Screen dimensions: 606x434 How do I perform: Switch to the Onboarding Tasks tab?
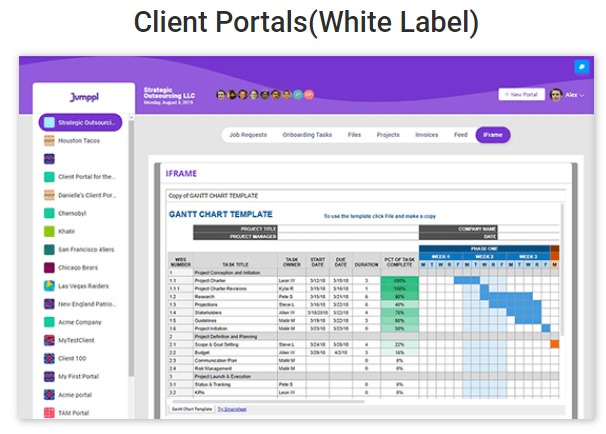307,135
